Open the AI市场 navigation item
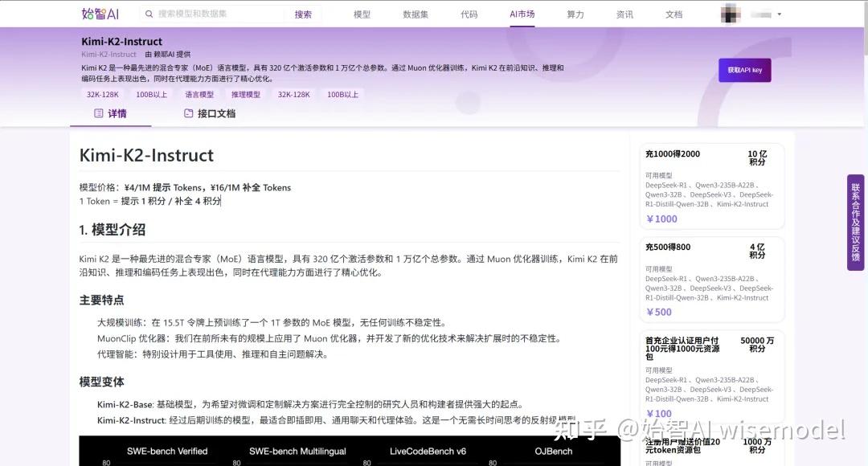868x466 pixels. pyautogui.click(x=522, y=14)
